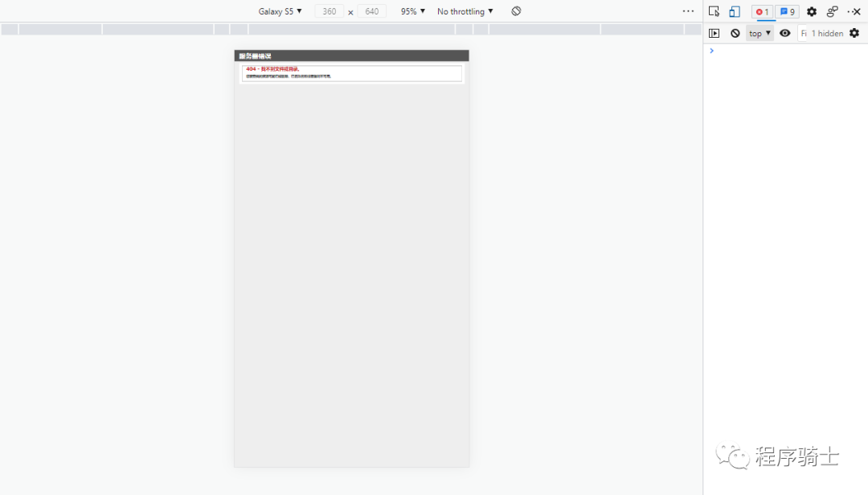Toggle the live expression eye icon
The image size is (868, 495).
coord(785,33)
